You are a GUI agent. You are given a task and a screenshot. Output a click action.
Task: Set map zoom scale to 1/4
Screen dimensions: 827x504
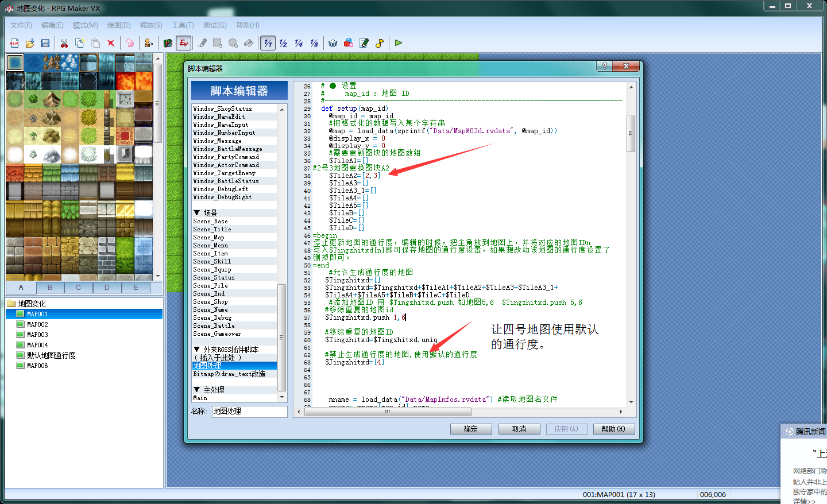[x=299, y=43]
